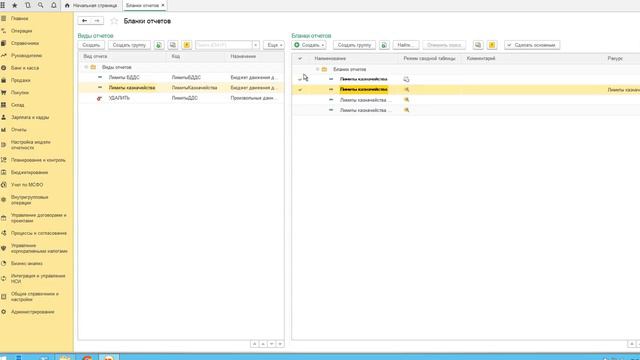Switch to Начальная страница tab
Image resolution: width=640 pixels, height=360 pixels.
pos(91,5)
